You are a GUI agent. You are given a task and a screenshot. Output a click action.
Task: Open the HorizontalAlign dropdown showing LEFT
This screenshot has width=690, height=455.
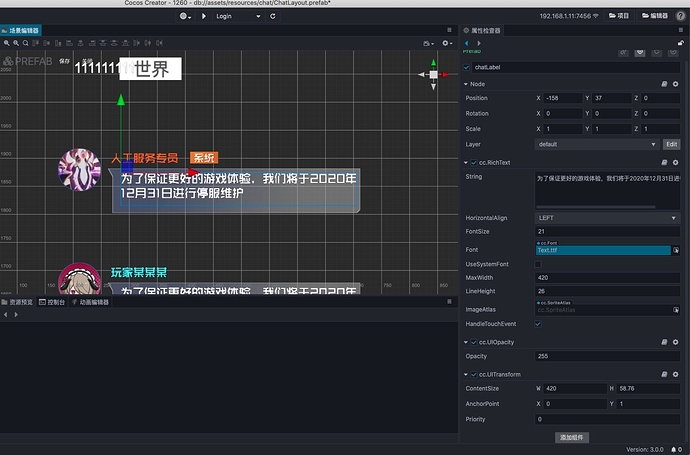[x=607, y=217]
